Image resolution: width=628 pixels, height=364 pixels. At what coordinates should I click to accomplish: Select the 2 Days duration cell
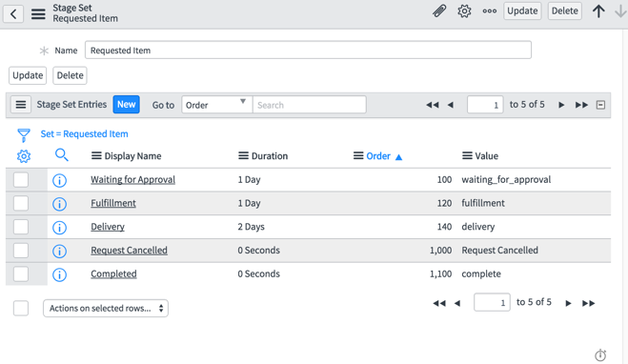point(252,227)
